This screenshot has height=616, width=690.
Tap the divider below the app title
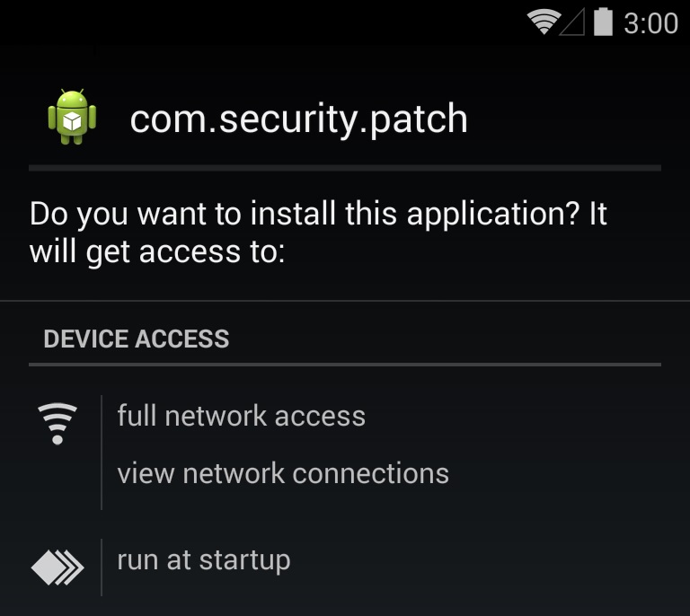pos(345,168)
